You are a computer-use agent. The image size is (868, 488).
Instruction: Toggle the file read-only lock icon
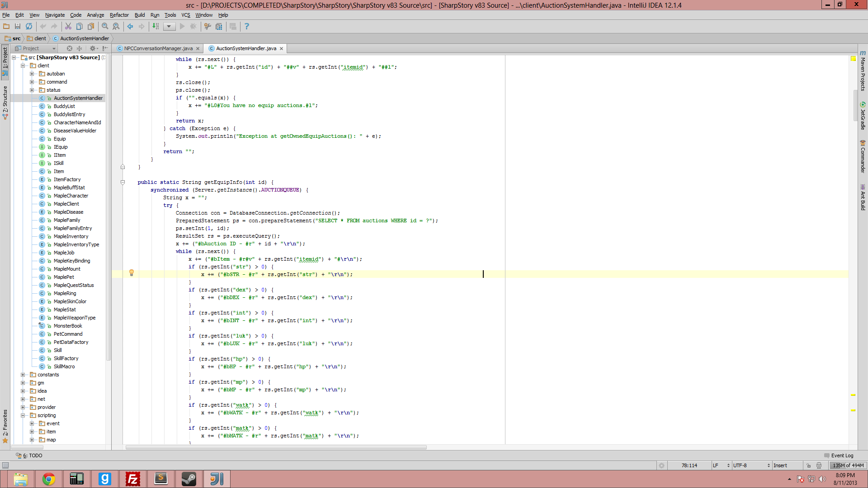[808, 465]
